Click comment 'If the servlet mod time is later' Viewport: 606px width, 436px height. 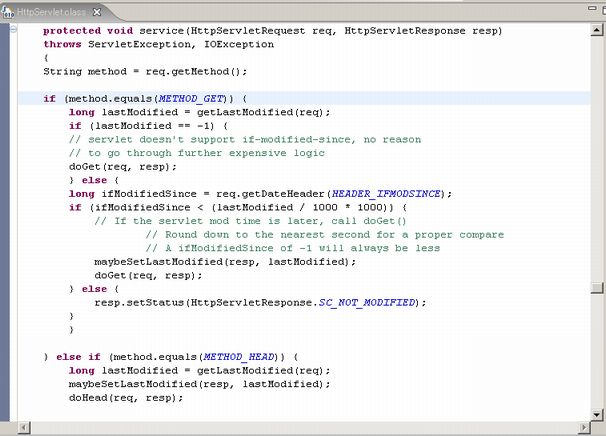click(218, 221)
